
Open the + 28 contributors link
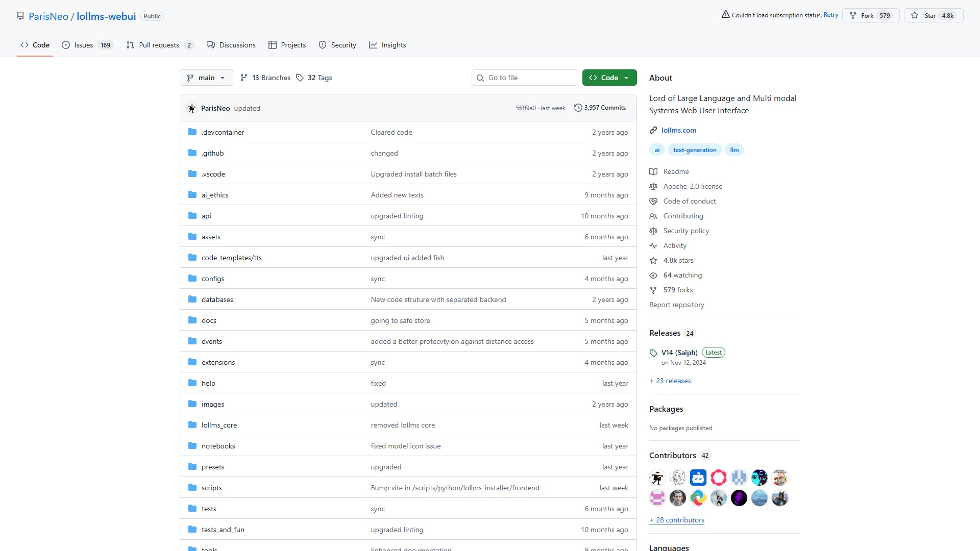click(x=677, y=520)
